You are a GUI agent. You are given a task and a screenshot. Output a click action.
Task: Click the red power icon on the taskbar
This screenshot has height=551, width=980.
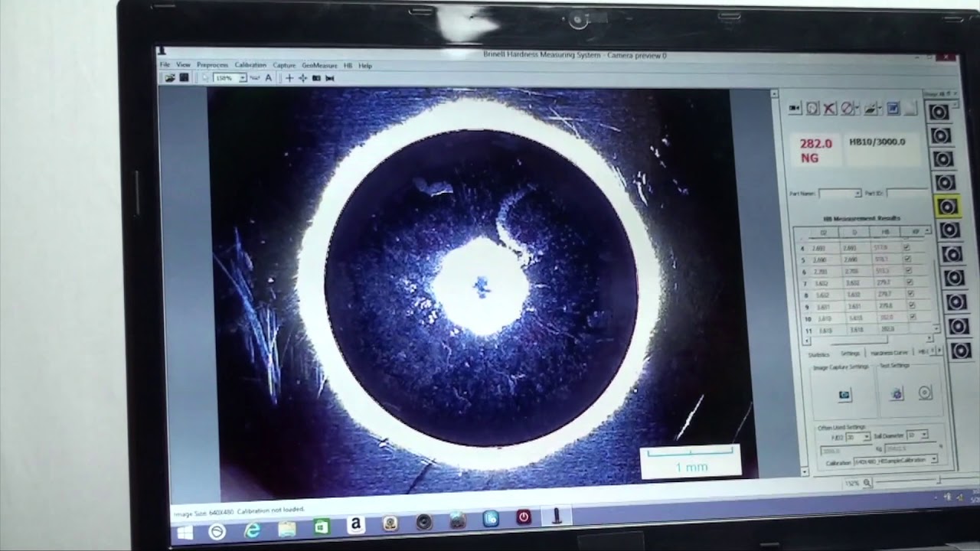[x=524, y=517]
